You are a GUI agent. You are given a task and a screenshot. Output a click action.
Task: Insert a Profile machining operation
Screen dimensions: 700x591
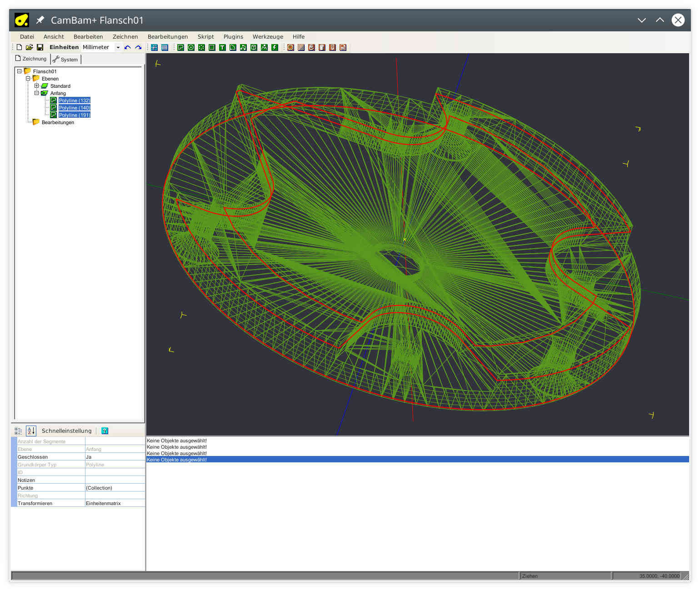[x=291, y=47]
